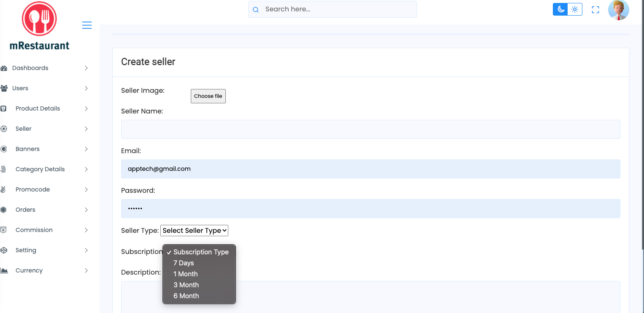Expand the Product Details chevron
This screenshot has width=644, height=313.
tap(86, 108)
